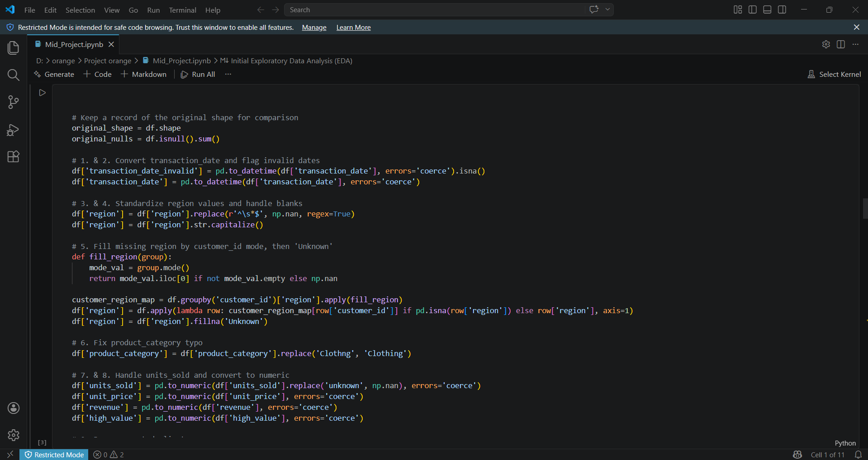Open the Search view in activity bar
The height and width of the screenshot is (460, 868).
[x=14, y=75]
